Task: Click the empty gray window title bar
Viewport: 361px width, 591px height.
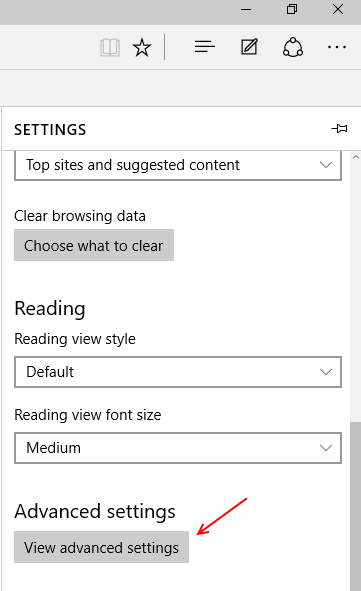Action: coord(113,12)
